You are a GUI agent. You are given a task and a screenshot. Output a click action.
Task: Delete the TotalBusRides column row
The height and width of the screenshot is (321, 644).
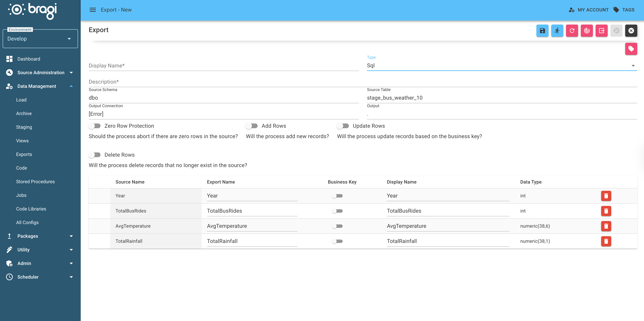(x=606, y=211)
